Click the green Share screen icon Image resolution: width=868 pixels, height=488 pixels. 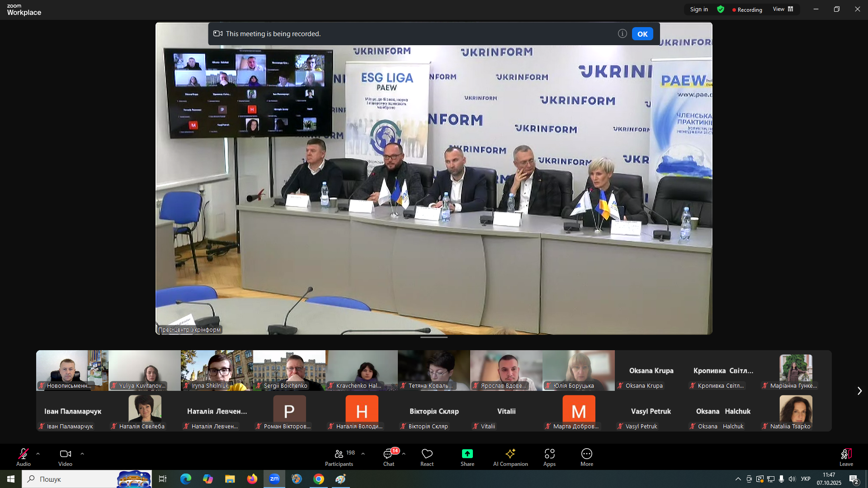(467, 454)
